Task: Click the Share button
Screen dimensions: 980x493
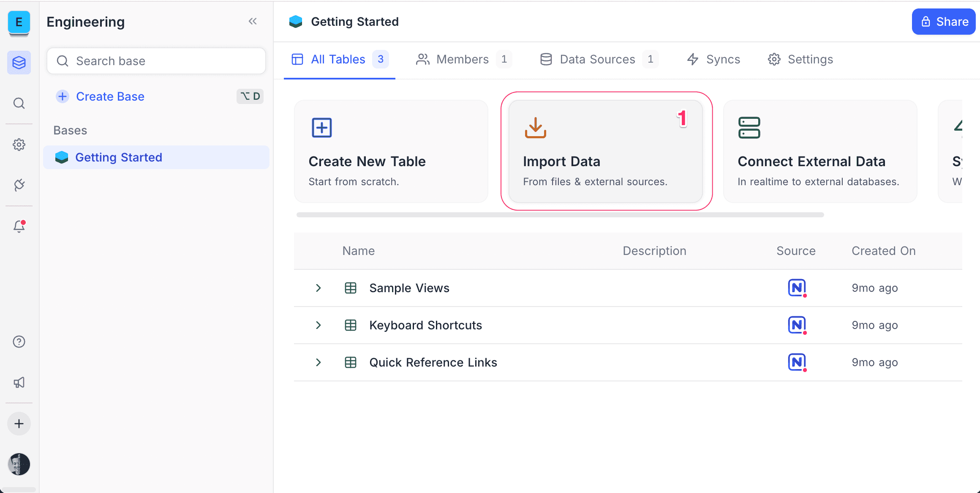Action: [x=943, y=22]
